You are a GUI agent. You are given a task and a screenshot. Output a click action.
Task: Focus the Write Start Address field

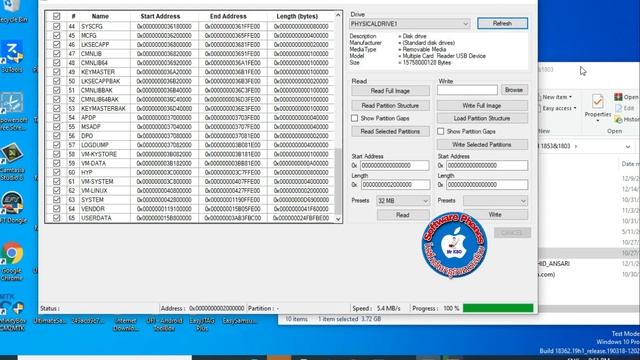click(487, 165)
